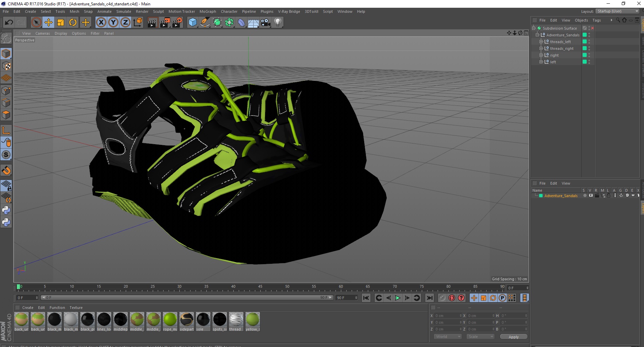This screenshot has width=644, height=347.
Task: Activate the Scale tool
Action: coord(61,23)
